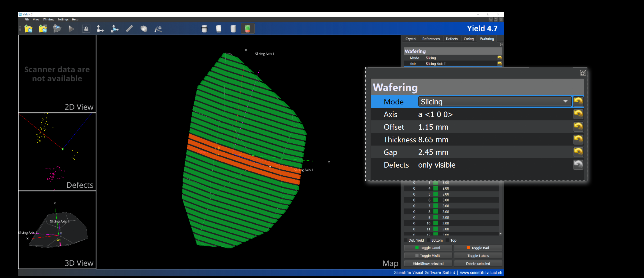The width and height of the screenshot is (644, 278).
Task: Open the Mode Slicing dropdown
Action: pos(494,101)
